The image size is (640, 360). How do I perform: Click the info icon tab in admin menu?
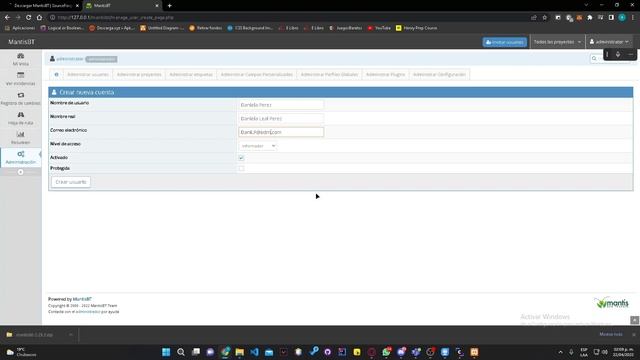56,75
